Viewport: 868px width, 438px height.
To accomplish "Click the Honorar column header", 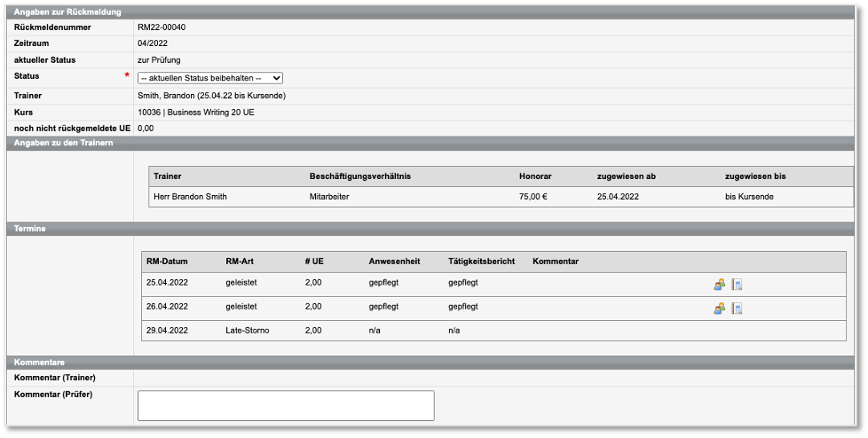I will (535, 176).
